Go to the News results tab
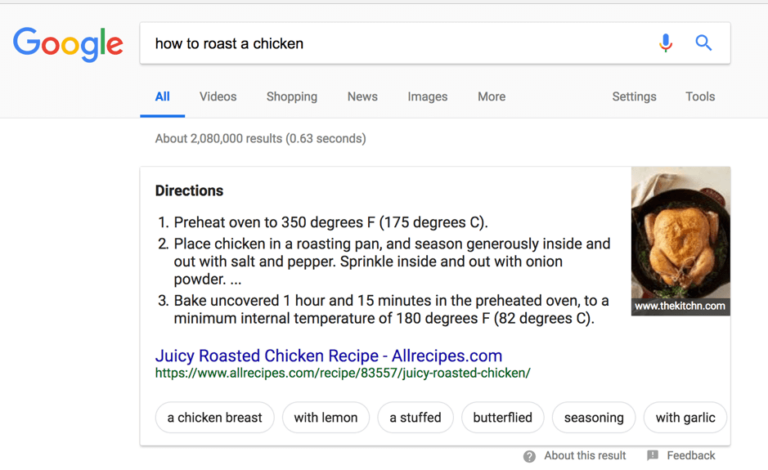Viewport: 768px width, 470px height. coord(362,97)
